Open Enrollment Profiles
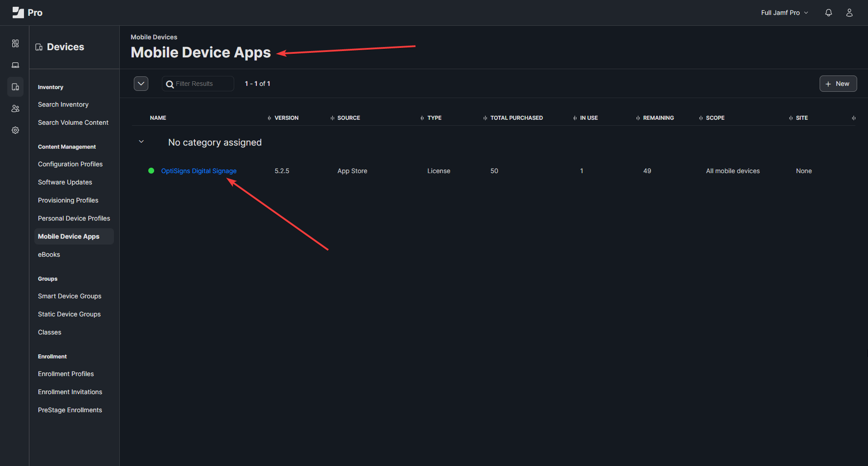The width and height of the screenshot is (868, 466). pos(66,374)
